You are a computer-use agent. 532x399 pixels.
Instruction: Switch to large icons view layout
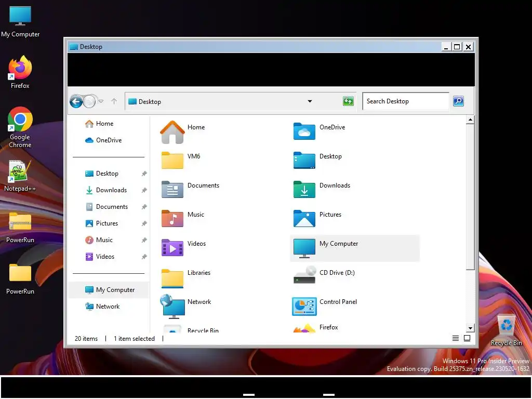pyautogui.click(x=467, y=338)
